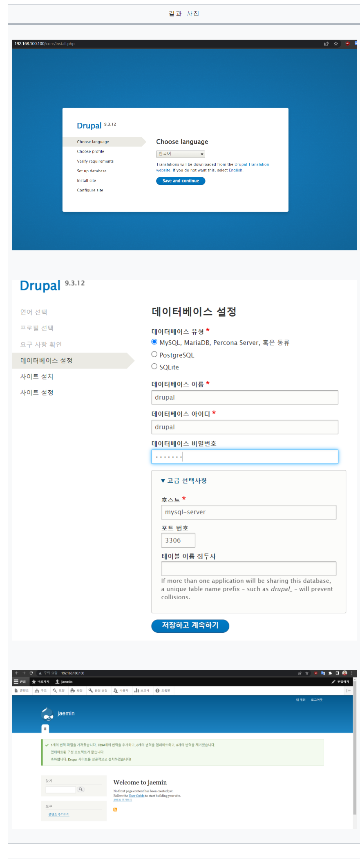Click the share icon in the install.php address bar
This screenshot has height=868, width=360.
[326, 44]
